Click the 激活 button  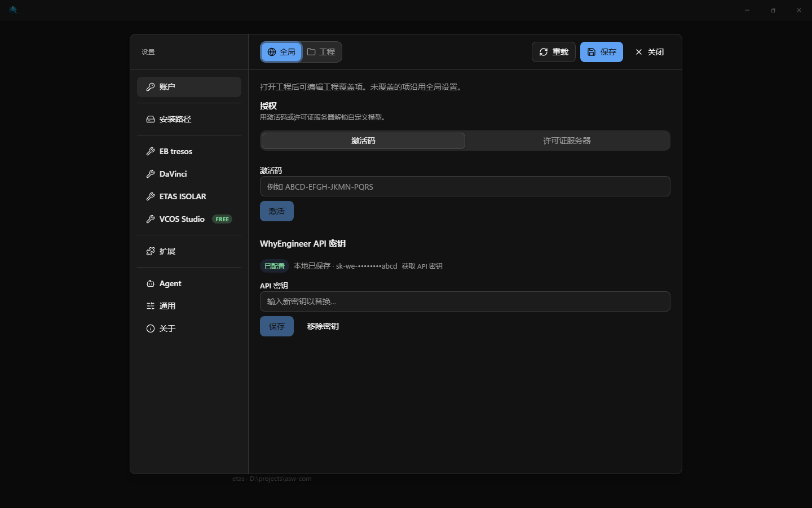click(277, 211)
